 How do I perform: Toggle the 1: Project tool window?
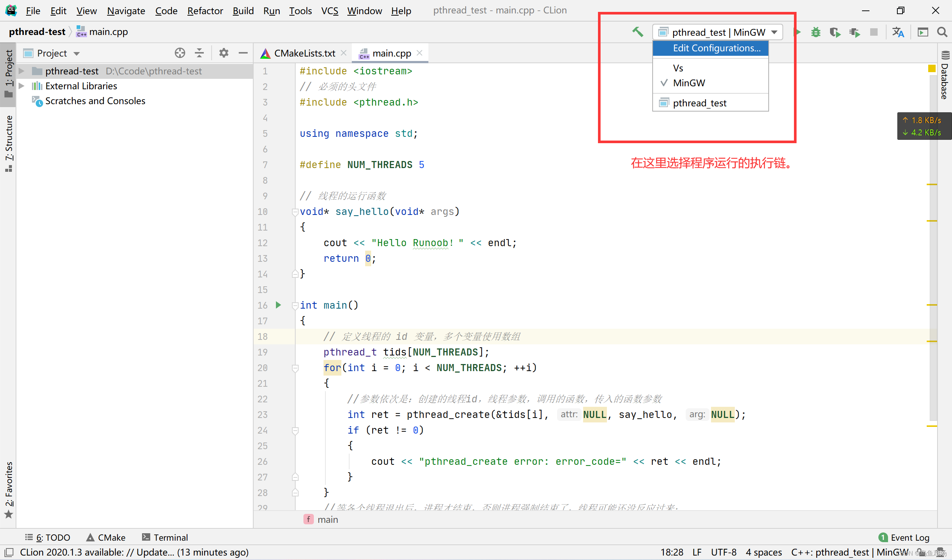click(8, 74)
